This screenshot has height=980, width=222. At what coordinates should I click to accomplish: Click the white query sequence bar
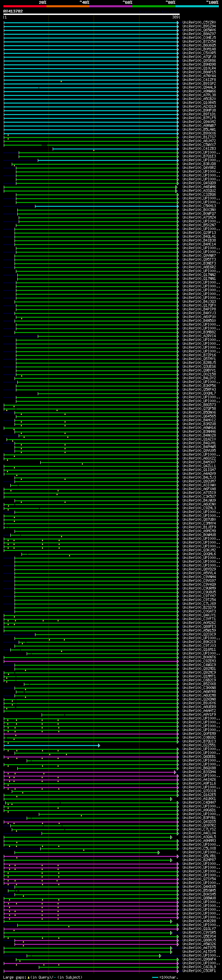click(x=91, y=15)
